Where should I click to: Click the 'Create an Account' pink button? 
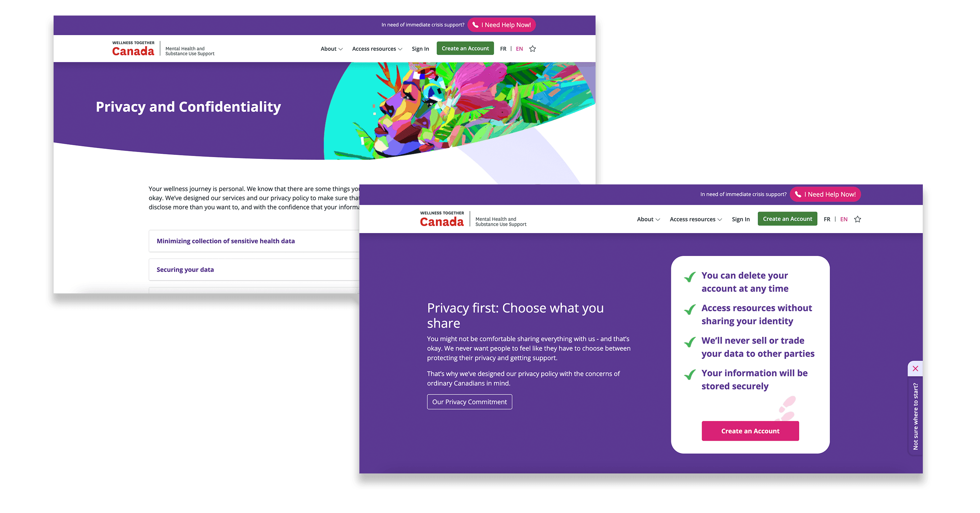point(751,431)
